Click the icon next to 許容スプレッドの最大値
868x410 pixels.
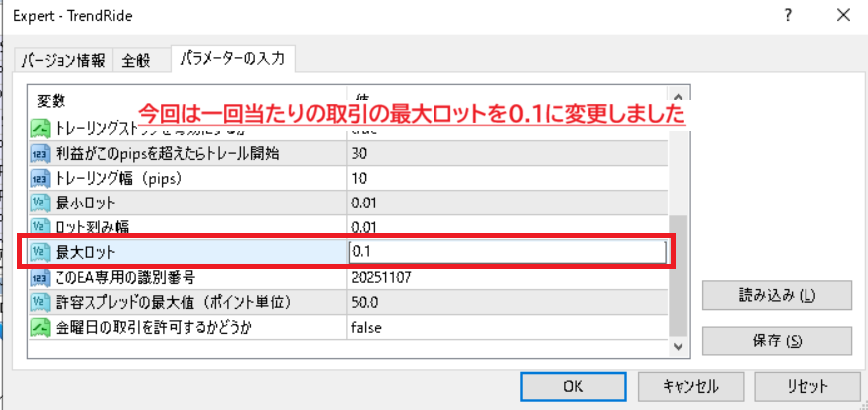pos(38,302)
